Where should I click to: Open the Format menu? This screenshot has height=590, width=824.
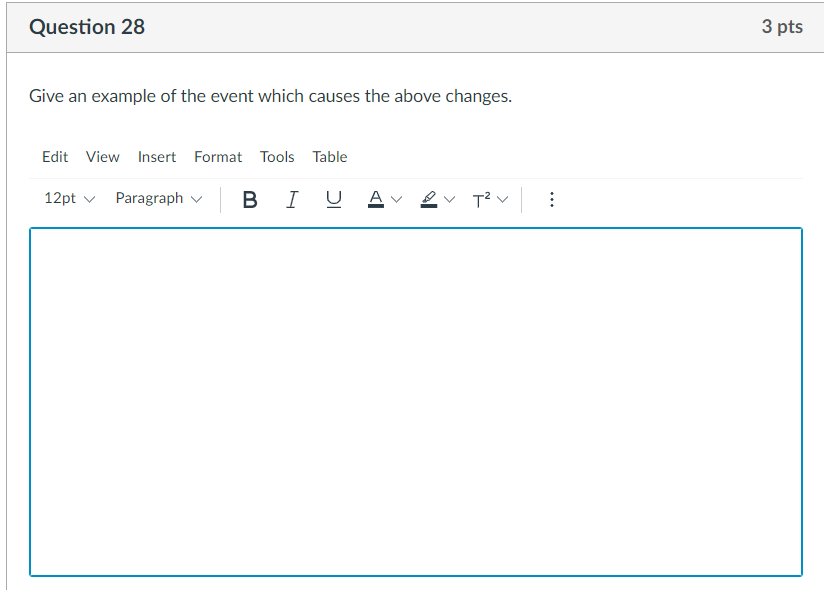tap(218, 157)
